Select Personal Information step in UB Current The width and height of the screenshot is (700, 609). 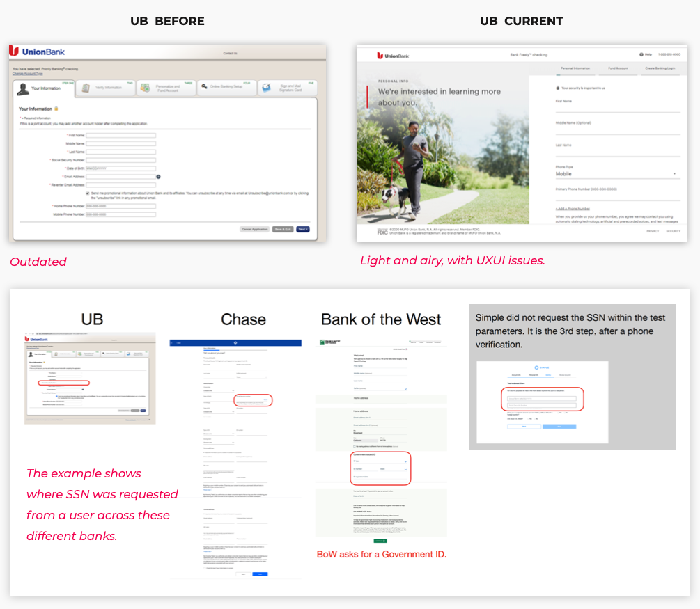[575, 68]
